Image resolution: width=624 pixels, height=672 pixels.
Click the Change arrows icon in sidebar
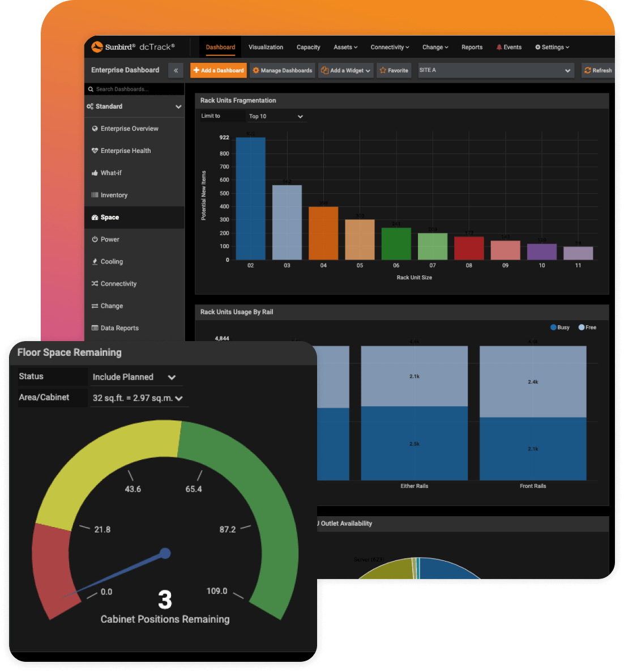(x=95, y=305)
